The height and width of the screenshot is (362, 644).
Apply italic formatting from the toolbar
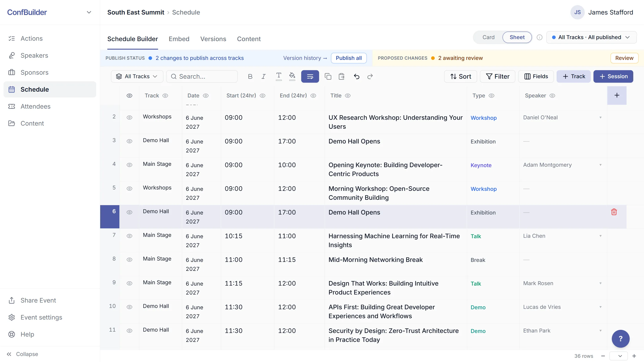[263, 76]
